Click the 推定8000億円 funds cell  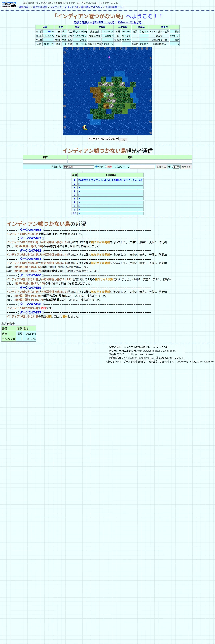click(x=80, y=31)
